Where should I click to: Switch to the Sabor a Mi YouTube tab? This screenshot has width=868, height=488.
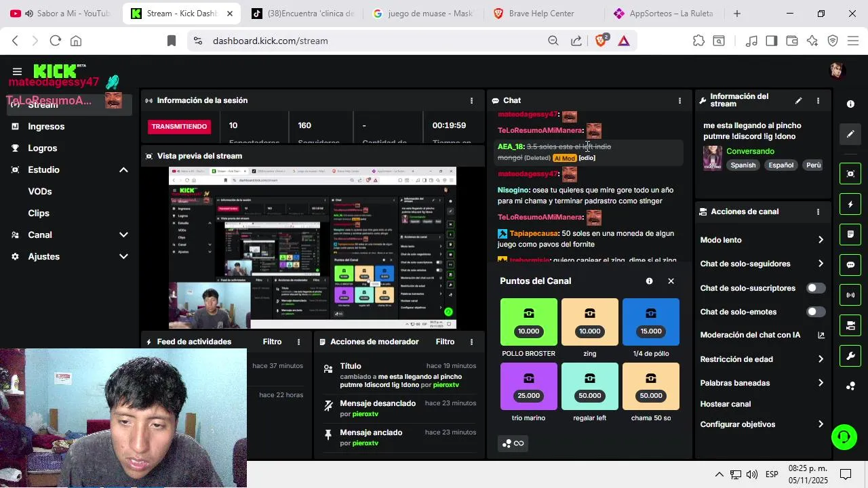61,14
